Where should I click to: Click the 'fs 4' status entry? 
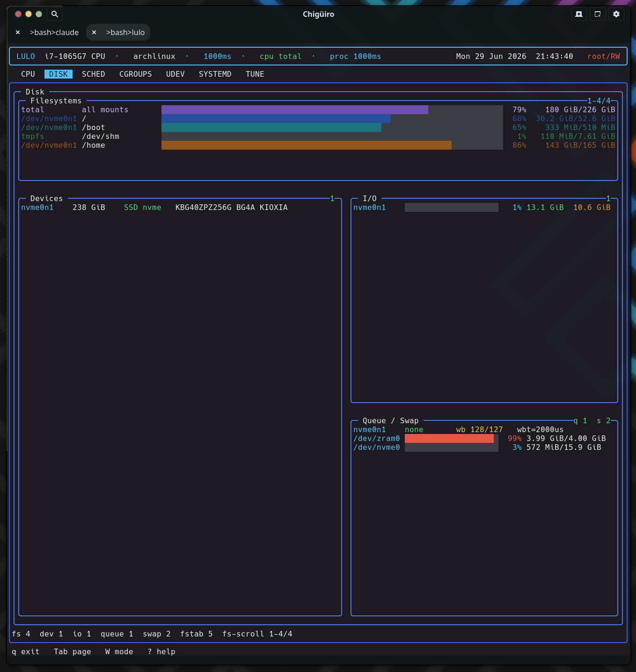(x=21, y=634)
